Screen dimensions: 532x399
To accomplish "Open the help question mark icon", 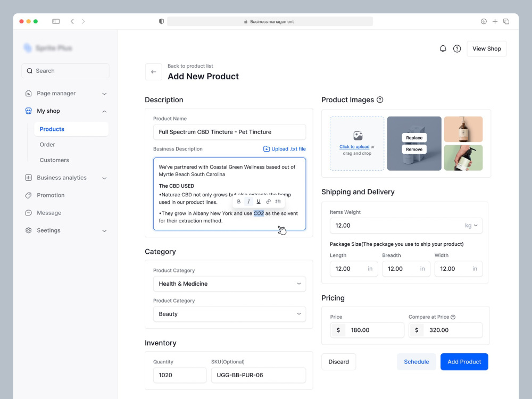I will 457,48.
